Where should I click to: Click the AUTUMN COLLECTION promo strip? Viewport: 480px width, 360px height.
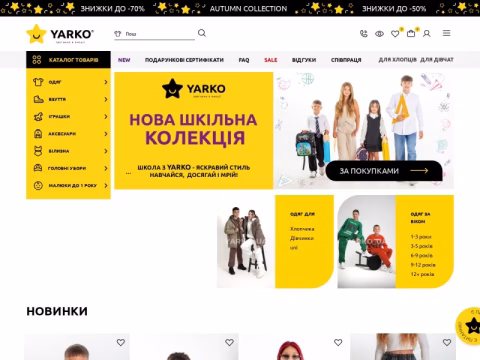tap(248, 8)
